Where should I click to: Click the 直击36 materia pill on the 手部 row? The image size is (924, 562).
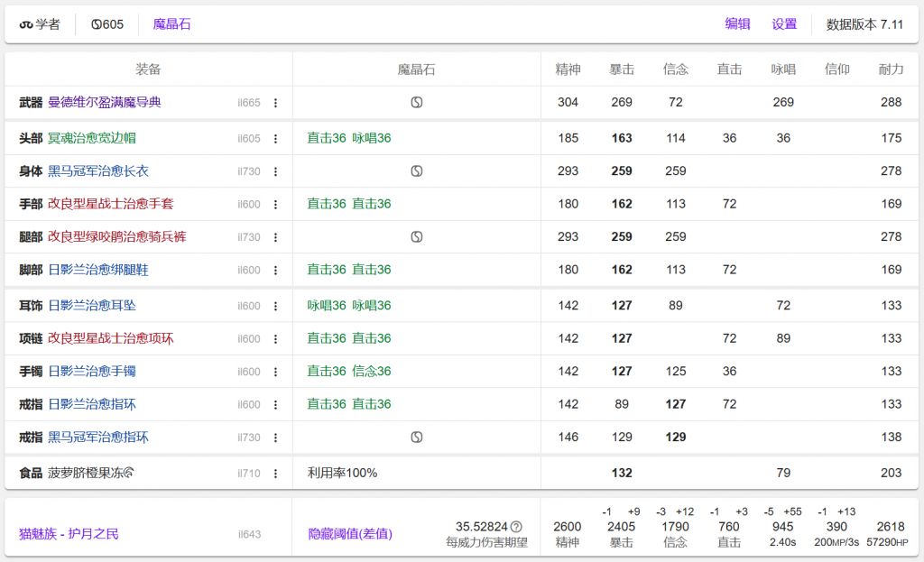[x=325, y=204]
